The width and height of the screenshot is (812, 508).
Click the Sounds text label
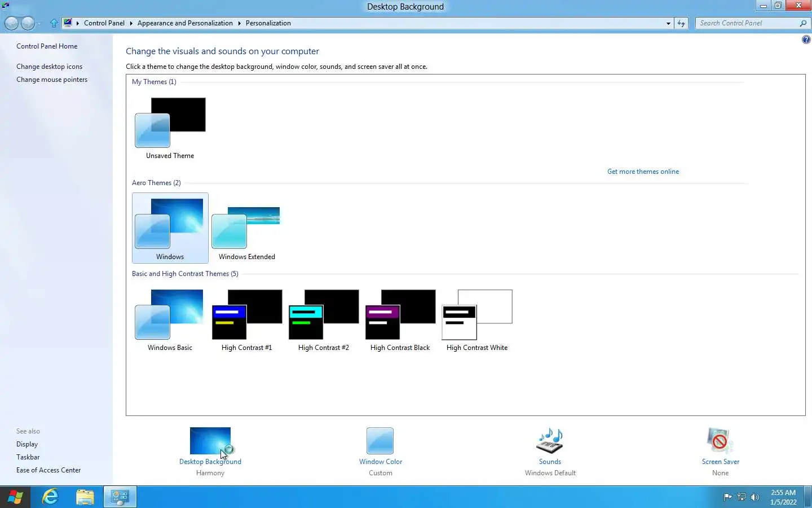(x=550, y=462)
